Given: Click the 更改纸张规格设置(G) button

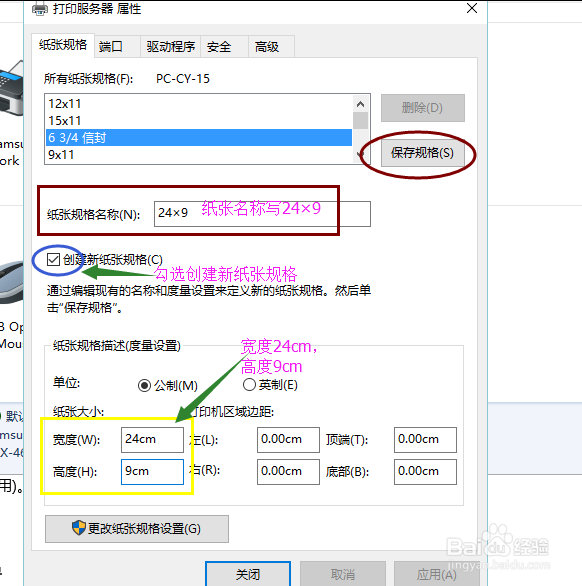Looking at the screenshot, I should click(137, 529).
